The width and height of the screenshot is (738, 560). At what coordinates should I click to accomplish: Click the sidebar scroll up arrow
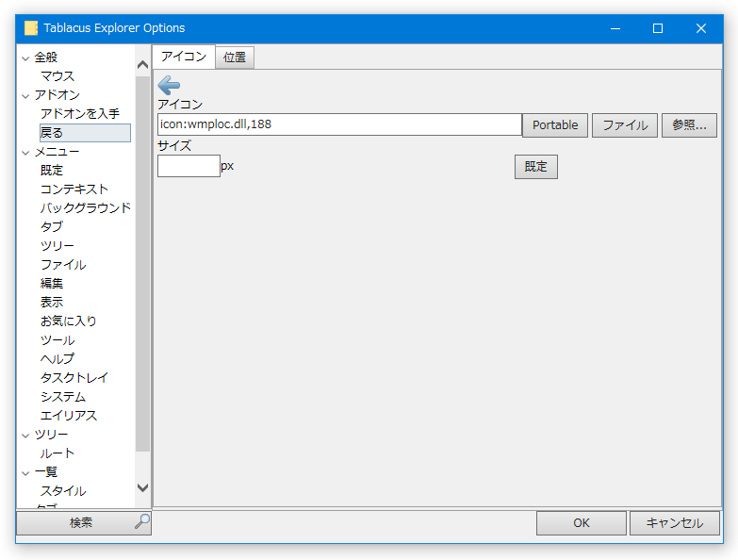click(142, 64)
